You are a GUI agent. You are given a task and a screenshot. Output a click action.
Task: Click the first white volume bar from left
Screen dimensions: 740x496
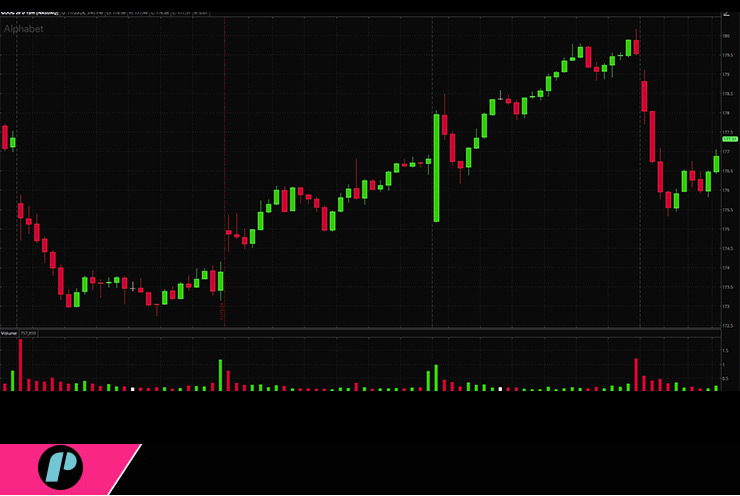pos(132,388)
